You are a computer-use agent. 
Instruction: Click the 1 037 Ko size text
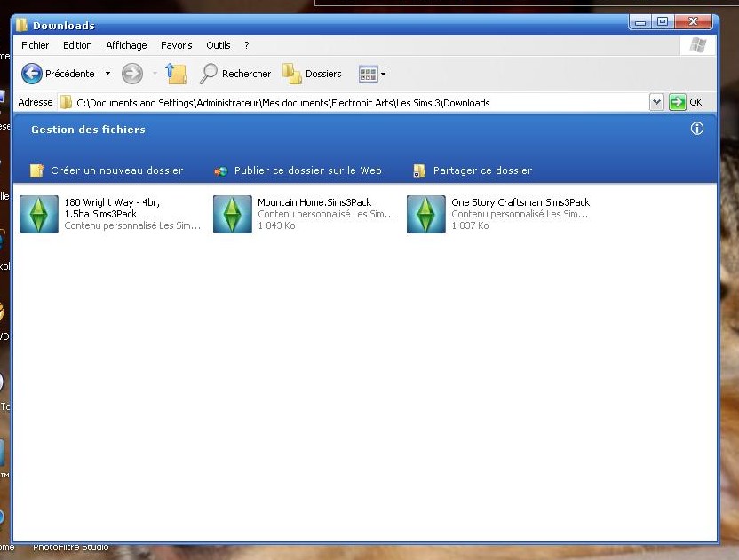[470, 225]
